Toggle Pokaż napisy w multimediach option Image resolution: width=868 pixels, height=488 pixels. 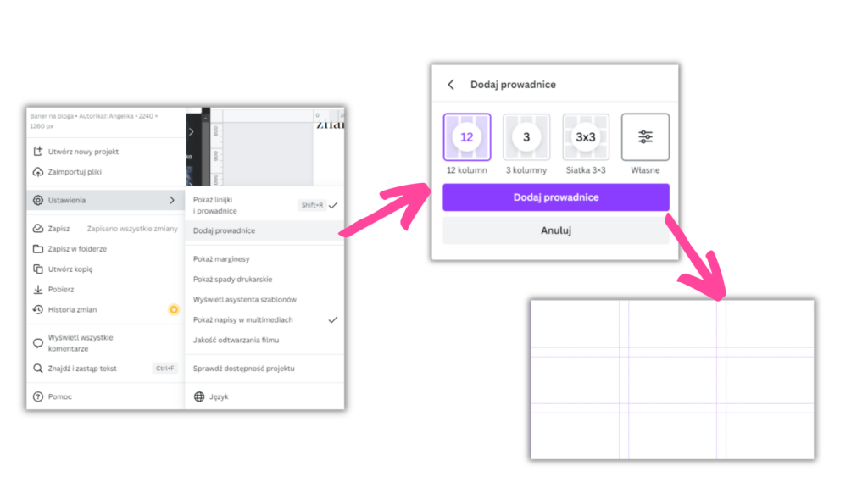(333, 319)
